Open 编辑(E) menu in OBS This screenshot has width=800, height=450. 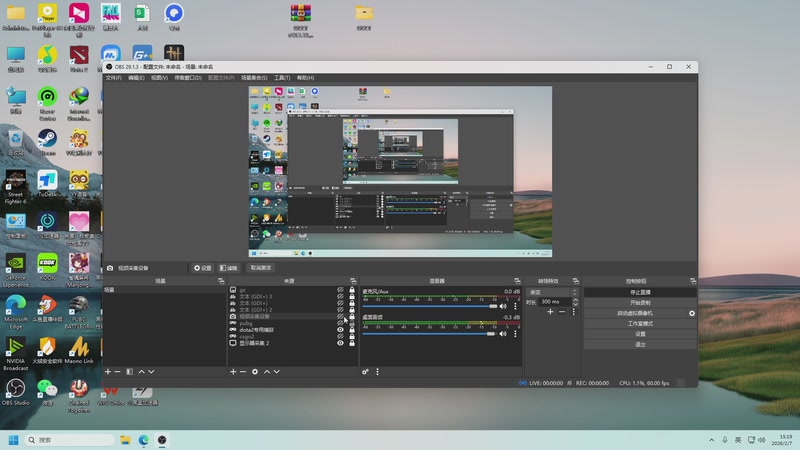pyautogui.click(x=136, y=78)
